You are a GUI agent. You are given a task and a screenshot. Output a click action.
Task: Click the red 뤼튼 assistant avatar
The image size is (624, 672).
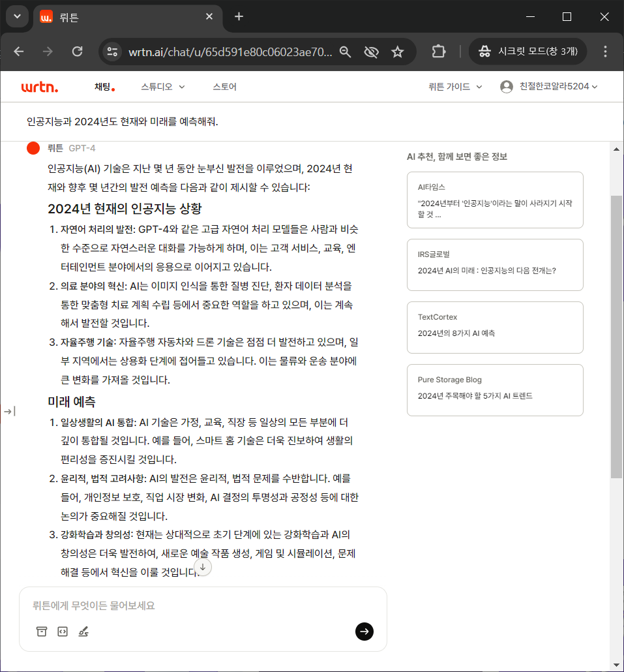coord(33,148)
